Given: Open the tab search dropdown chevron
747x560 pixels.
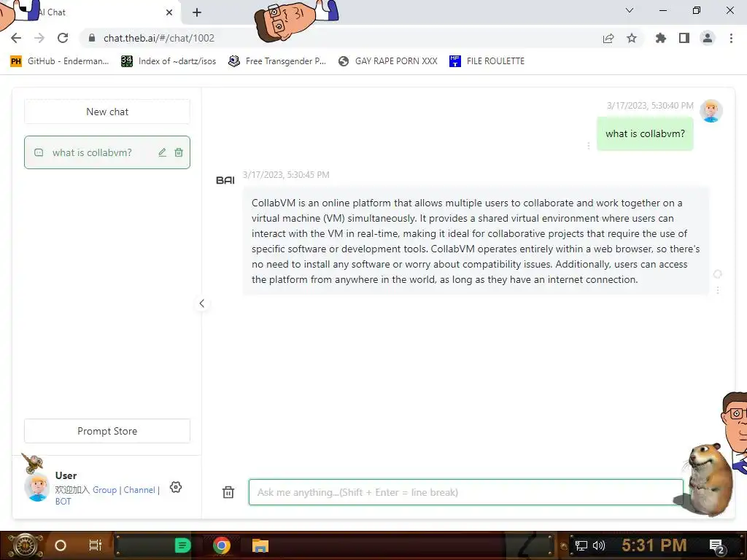Looking at the screenshot, I should [630, 10].
